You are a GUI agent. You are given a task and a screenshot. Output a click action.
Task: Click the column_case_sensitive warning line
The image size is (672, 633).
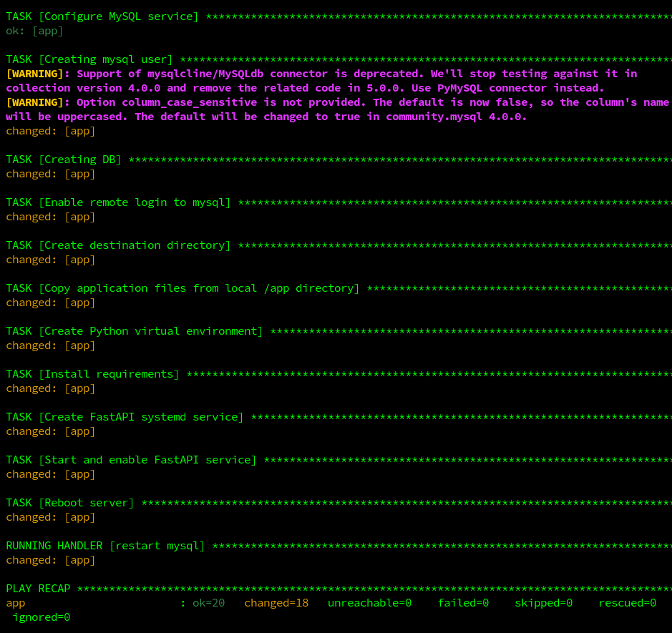[x=337, y=102]
